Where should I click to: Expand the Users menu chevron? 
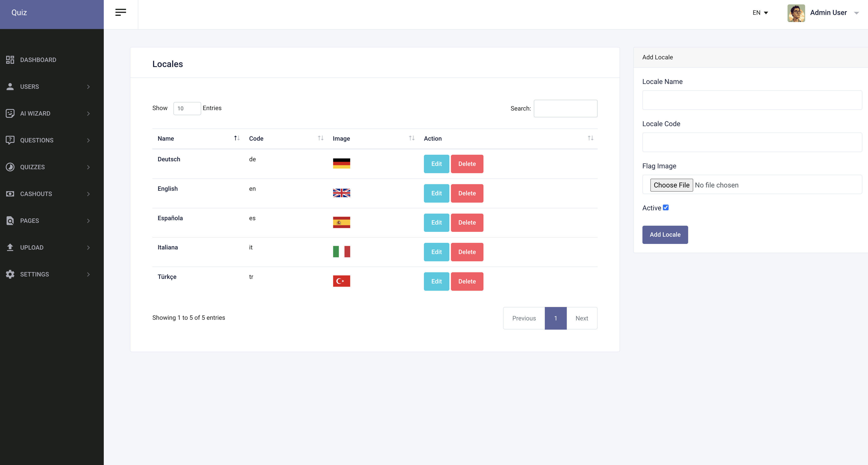pos(88,87)
